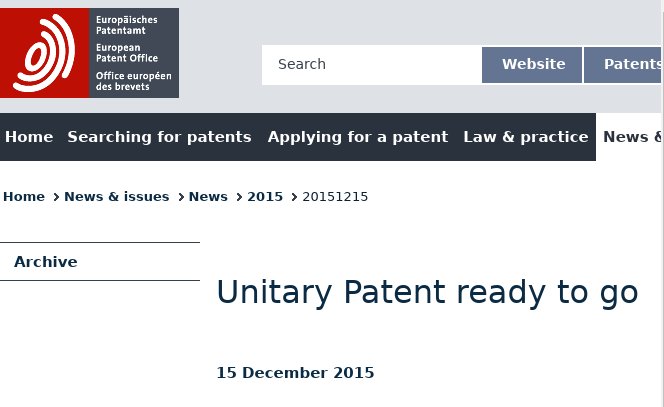This screenshot has width=664, height=407.
Task: Select the Website search button
Action: [532, 64]
